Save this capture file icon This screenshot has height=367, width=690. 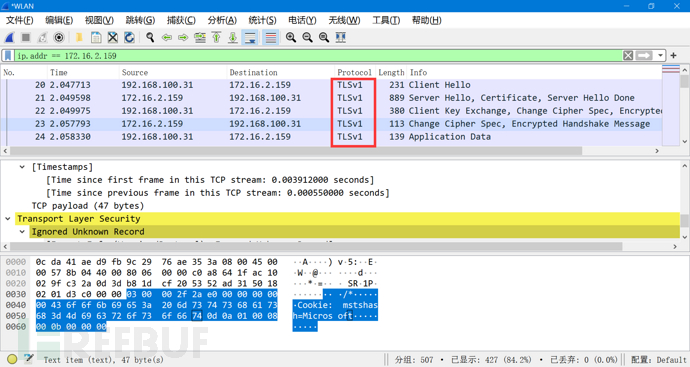pyautogui.click(x=96, y=37)
